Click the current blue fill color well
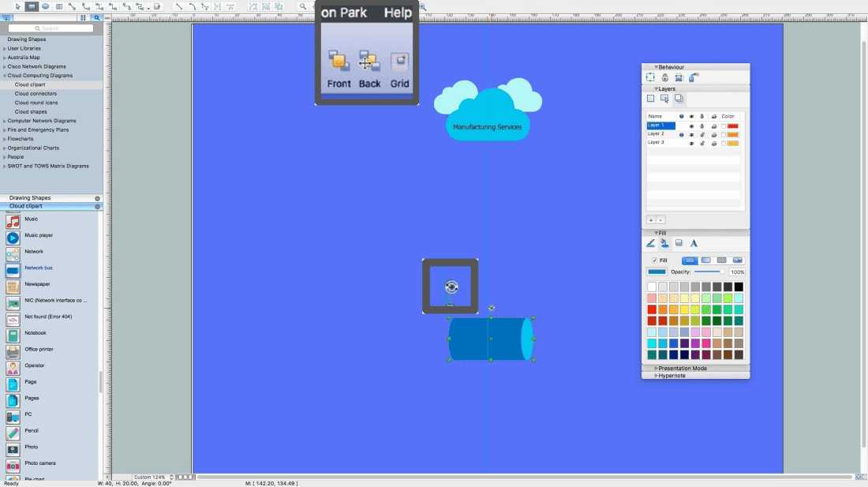 pyautogui.click(x=657, y=272)
